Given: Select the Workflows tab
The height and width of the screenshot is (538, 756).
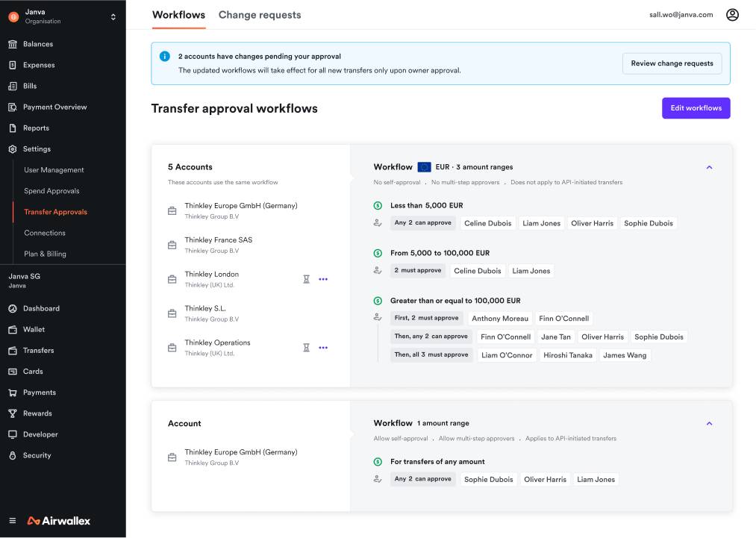Looking at the screenshot, I should [x=178, y=14].
